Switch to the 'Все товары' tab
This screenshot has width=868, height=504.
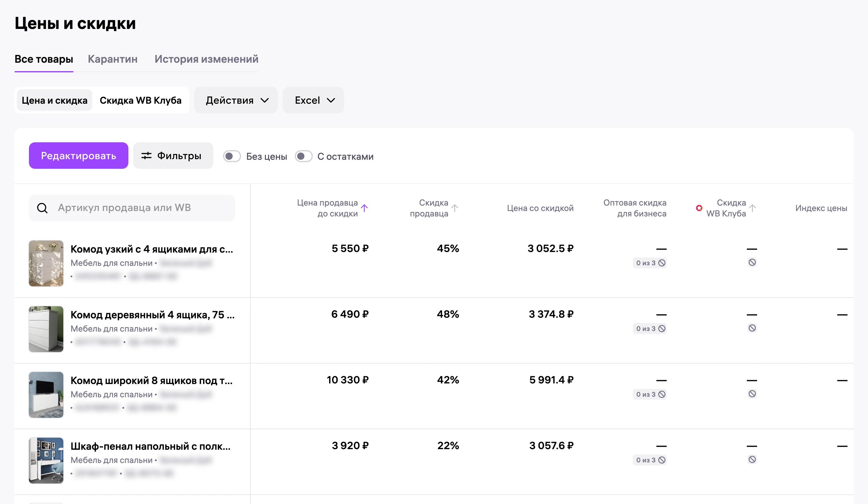coord(44,59)
